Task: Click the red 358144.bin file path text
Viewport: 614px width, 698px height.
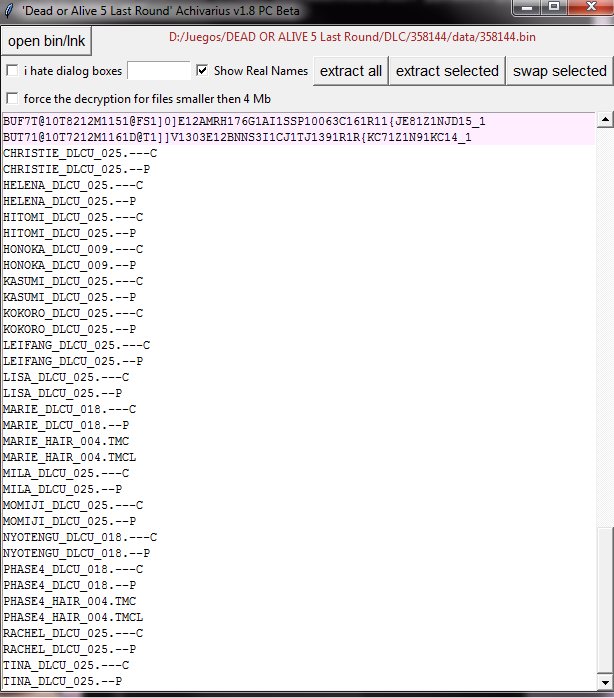Action: click(352, 37)
